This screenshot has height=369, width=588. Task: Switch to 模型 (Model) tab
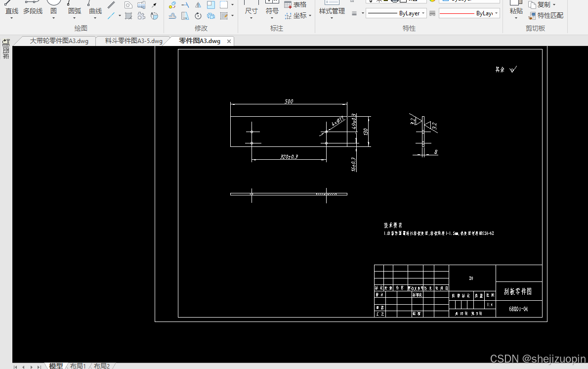tap(56, 366)
